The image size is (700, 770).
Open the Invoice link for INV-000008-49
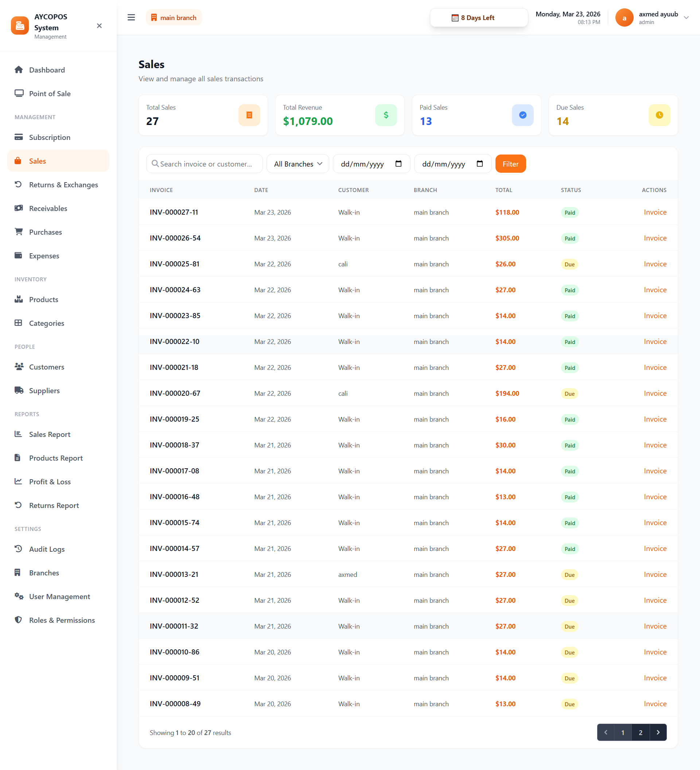click(655, 704)
